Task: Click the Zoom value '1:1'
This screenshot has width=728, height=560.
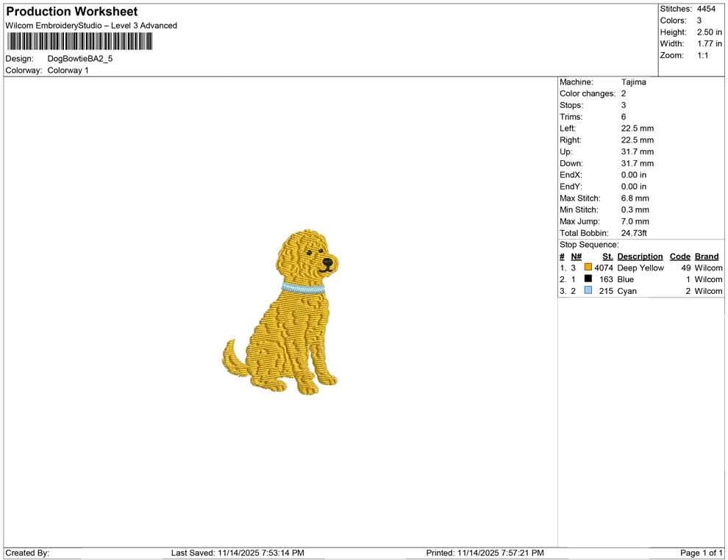Action: [x=703, y=55]
